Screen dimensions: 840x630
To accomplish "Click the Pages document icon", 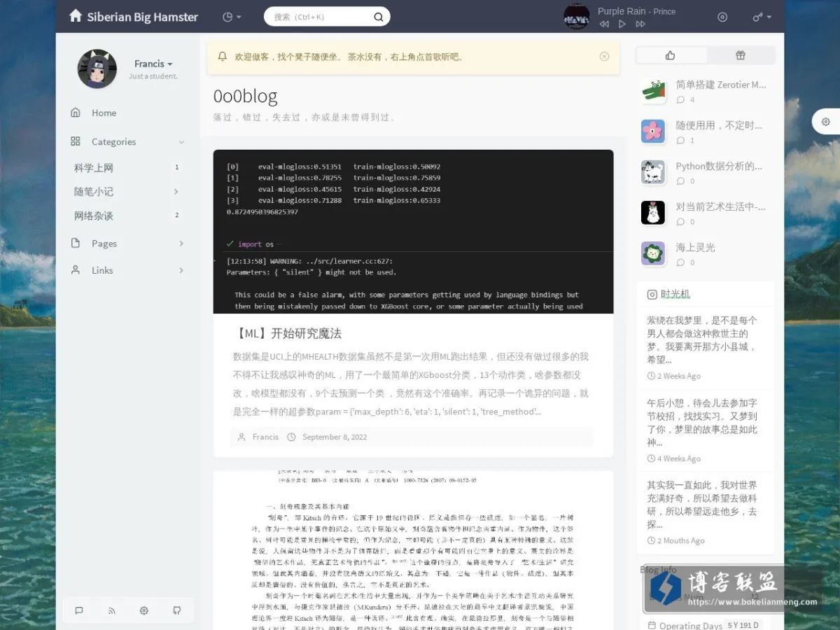I will pos(76,243).
